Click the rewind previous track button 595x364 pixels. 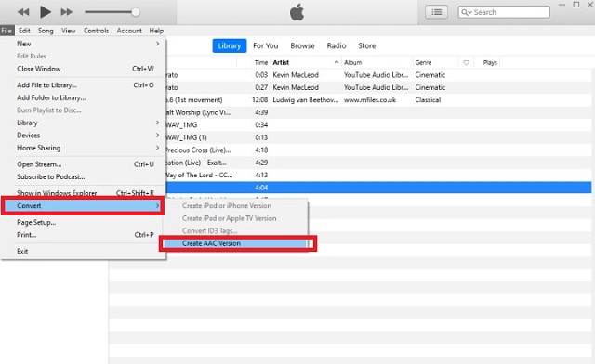click(23, 12)
